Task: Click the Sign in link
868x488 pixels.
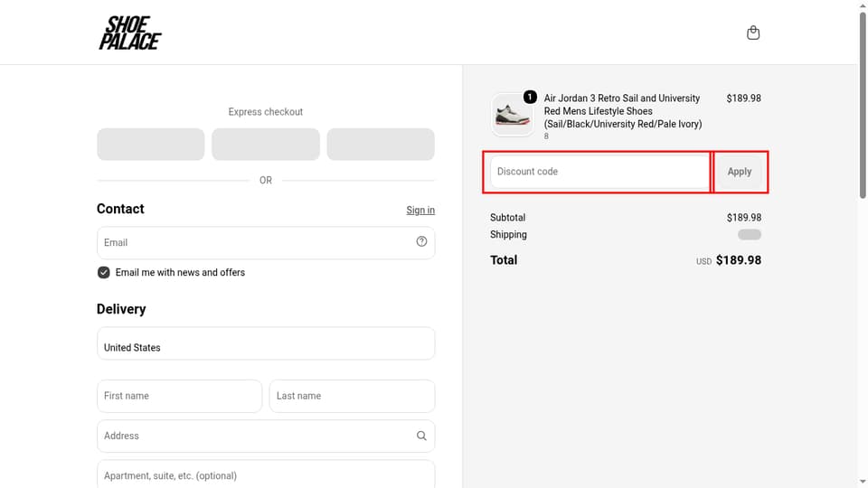Action: (x=420, y=211)
